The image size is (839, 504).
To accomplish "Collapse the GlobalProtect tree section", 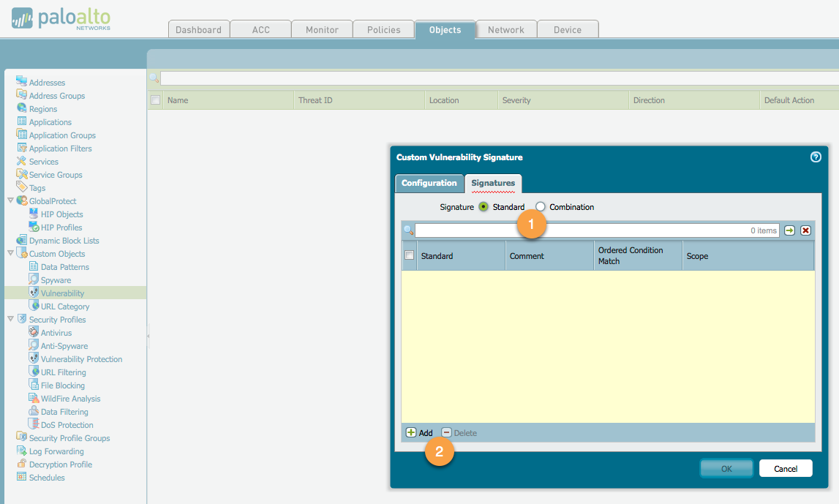I will (x=11, y=200).
